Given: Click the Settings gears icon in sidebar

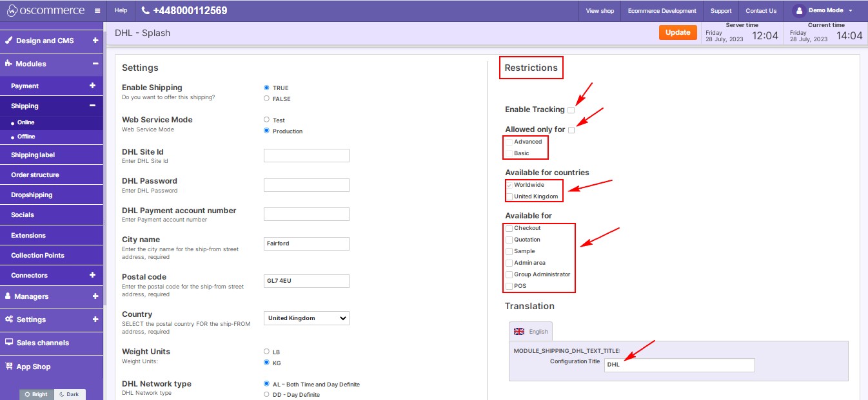Looking at the screenshot, I should point(9,319).
